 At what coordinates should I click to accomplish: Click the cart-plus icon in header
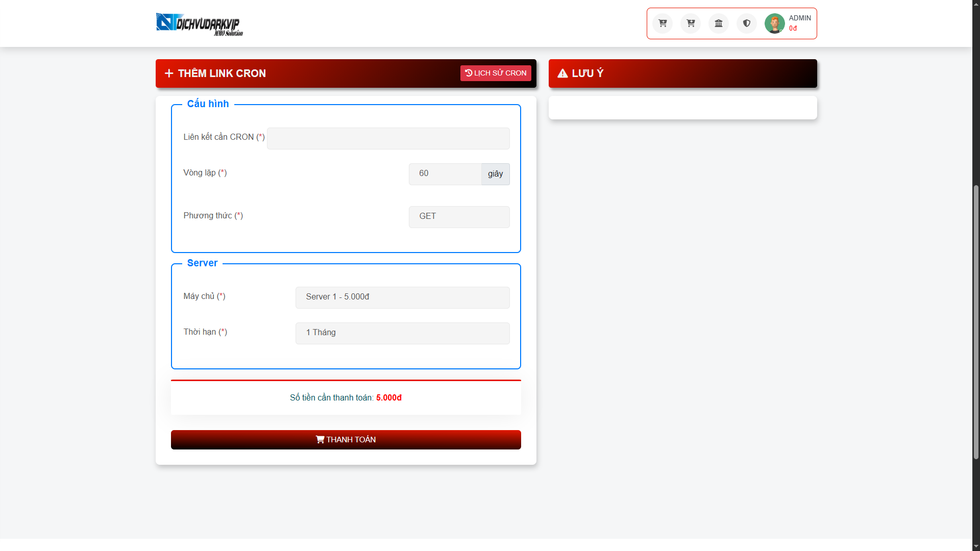(x=663, y=23)
